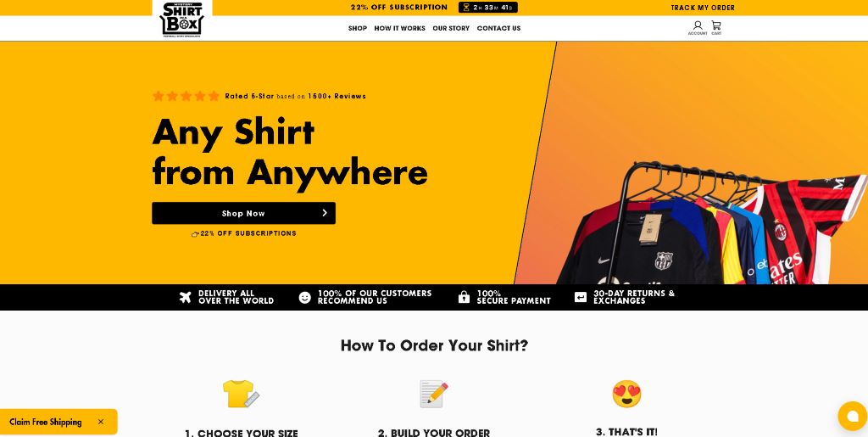Viewport: 868px width, 437px height.
Task: Open the Our Story menu link
Action: (x=451, y=28)
